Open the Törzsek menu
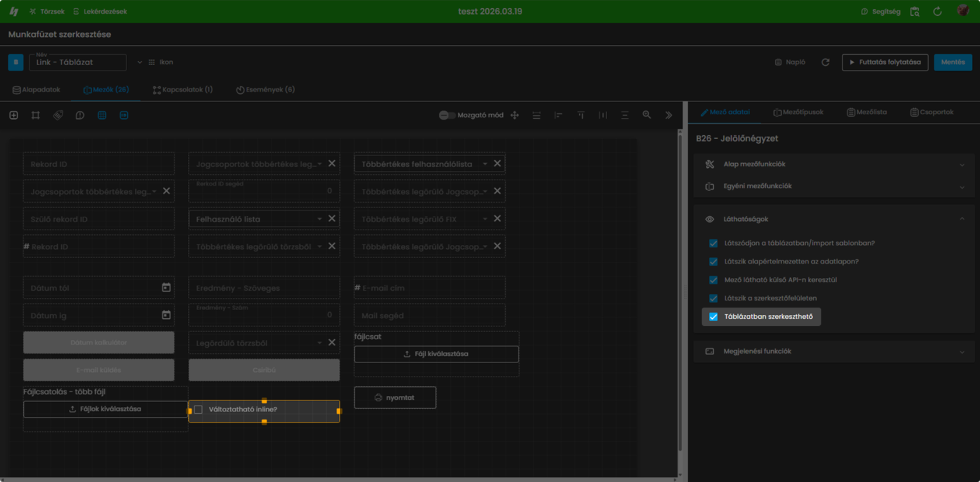 point(47,12)
